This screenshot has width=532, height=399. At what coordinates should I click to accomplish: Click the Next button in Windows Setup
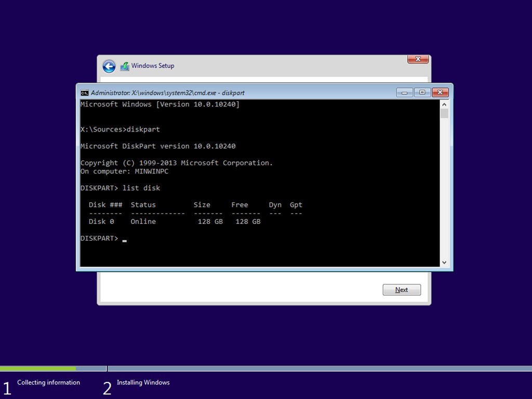tap(402, 290)
